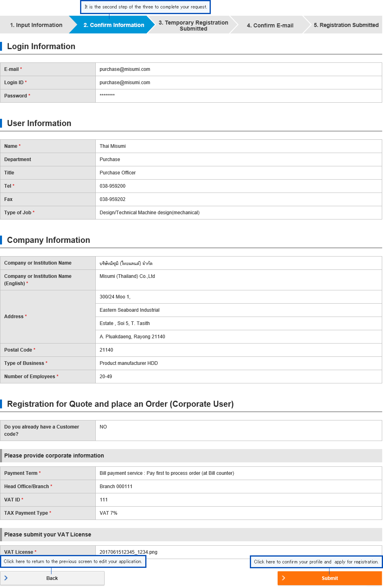Click 'Registration for Quote and place an Order' heading
Viewport: 383px width, 588px height.
[x=120, y=404]
